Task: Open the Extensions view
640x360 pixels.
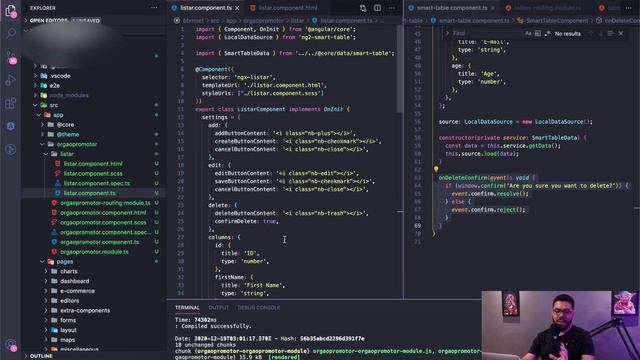Action: 11,103
